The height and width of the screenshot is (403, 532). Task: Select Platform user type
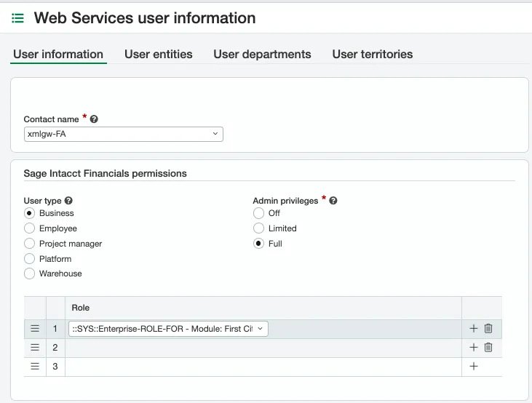click(30, 259)
